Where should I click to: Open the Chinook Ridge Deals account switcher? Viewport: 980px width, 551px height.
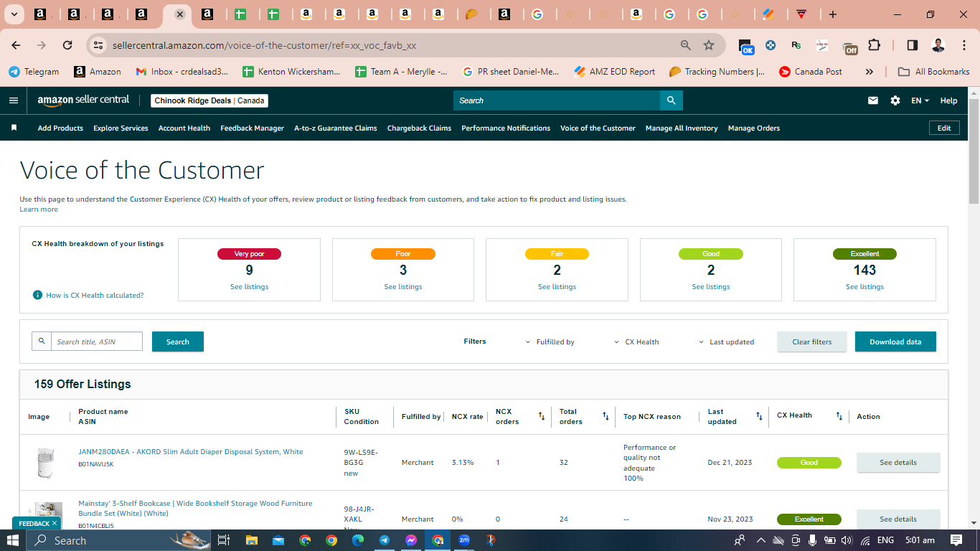point(209,100)
